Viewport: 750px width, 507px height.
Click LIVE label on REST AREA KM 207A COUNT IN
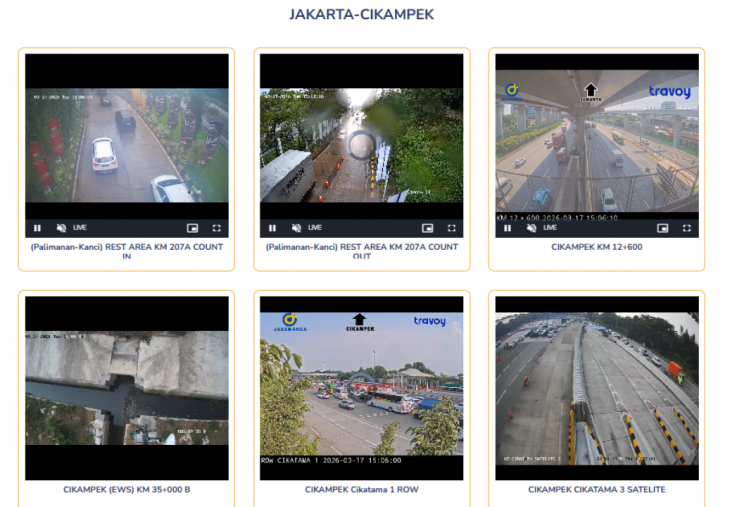point(80,228)
